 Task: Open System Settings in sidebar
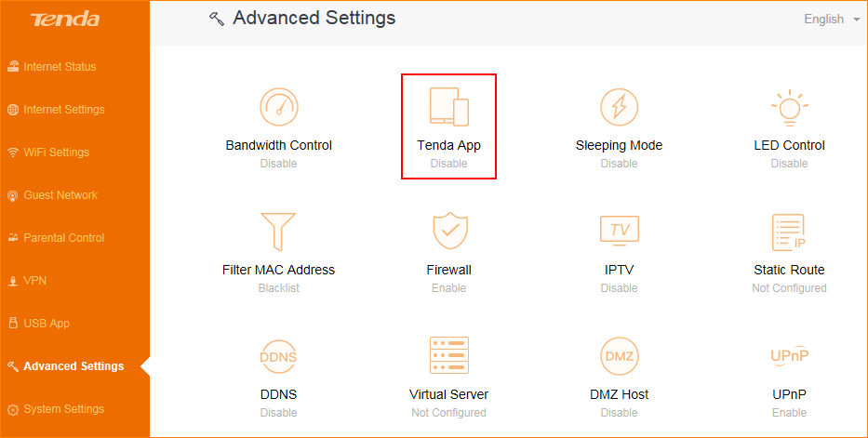(63, 409)
